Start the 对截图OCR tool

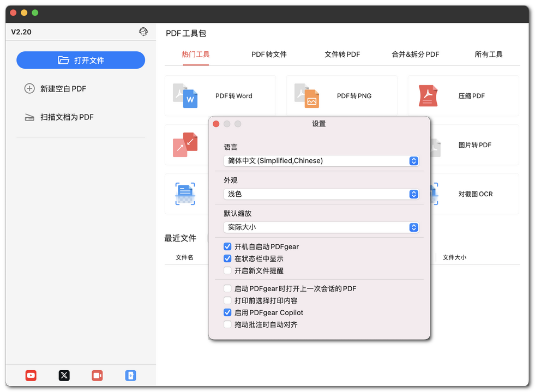474,194
